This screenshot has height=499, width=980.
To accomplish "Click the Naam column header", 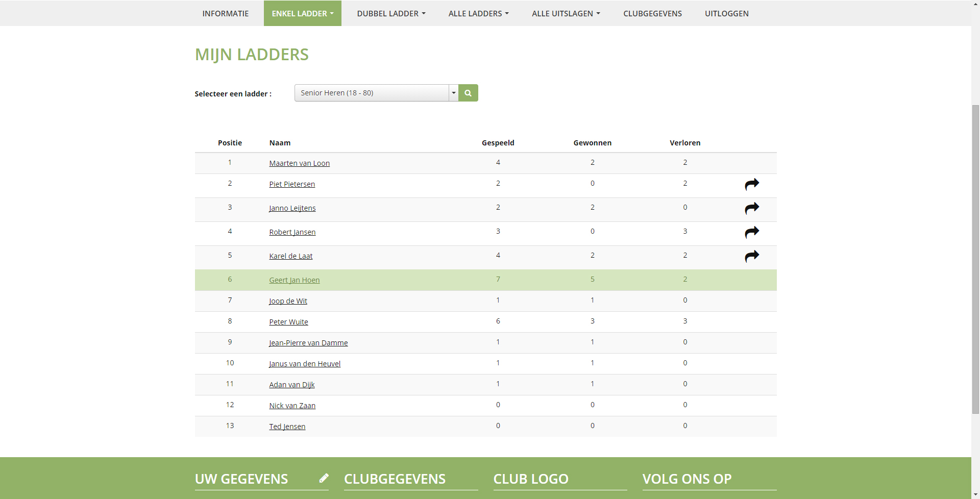I will [x=280, y=143].
